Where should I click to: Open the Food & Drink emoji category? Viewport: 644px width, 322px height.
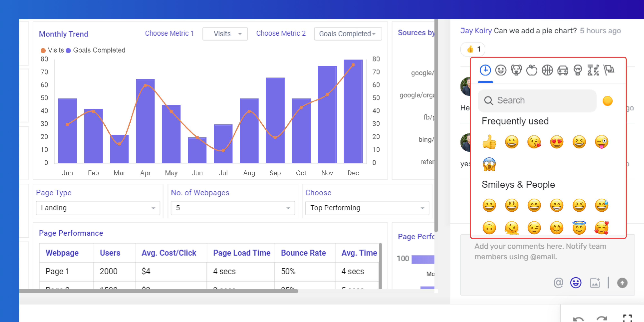point(531,70)
